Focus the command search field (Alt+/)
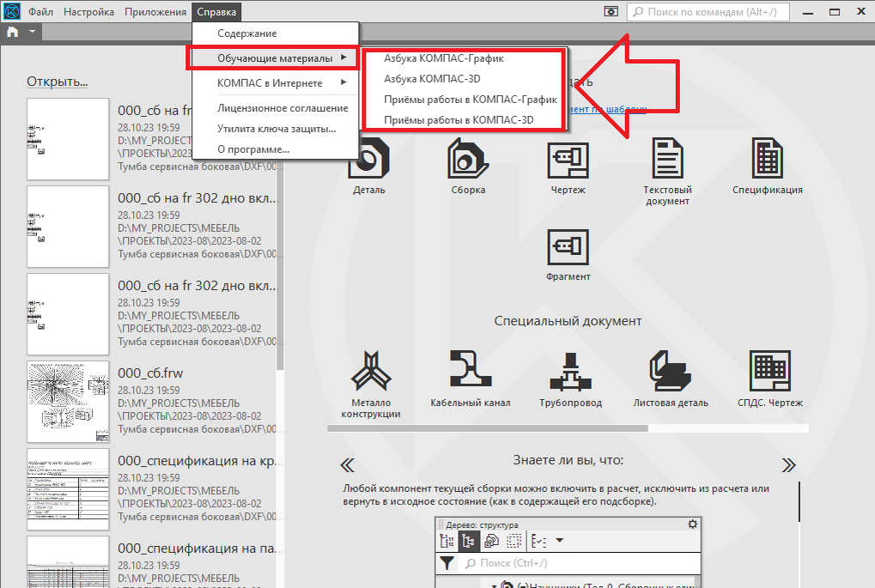This screenshot has width=875, height=588. 708,12
